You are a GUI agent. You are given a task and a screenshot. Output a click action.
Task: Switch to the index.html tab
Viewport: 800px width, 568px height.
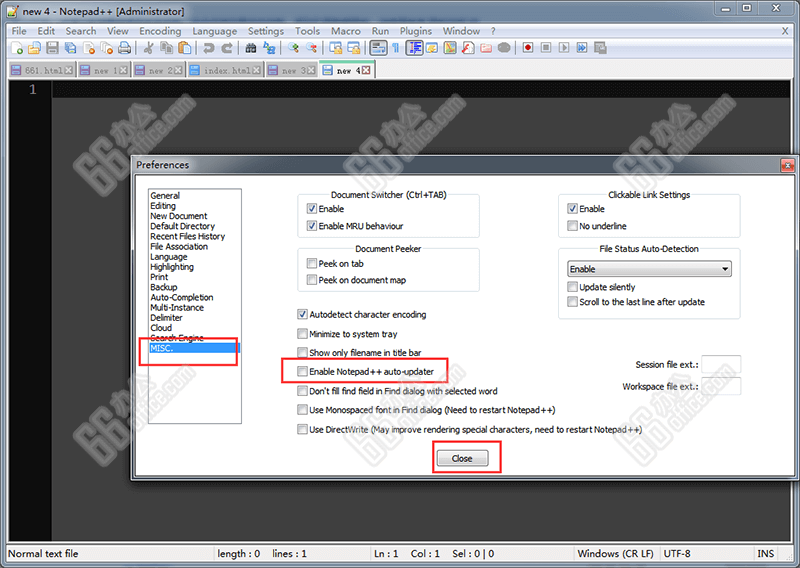coord(225,70)
